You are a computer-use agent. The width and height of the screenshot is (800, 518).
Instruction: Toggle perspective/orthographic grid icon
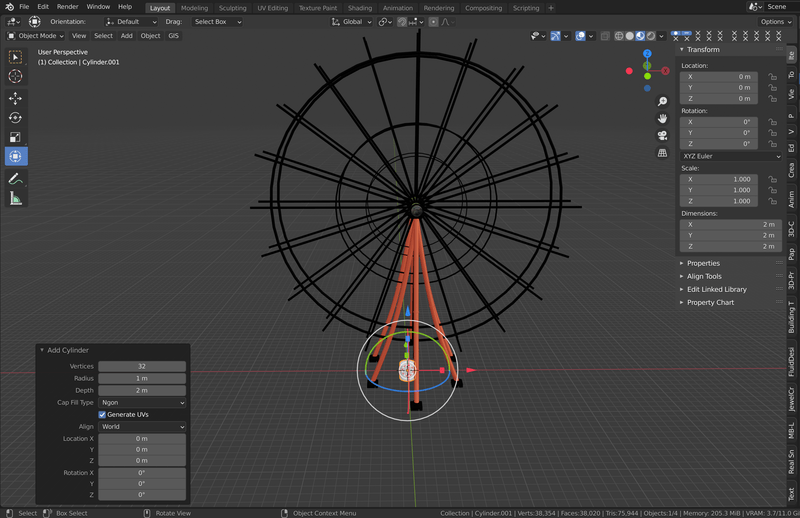tap(662, 153)
